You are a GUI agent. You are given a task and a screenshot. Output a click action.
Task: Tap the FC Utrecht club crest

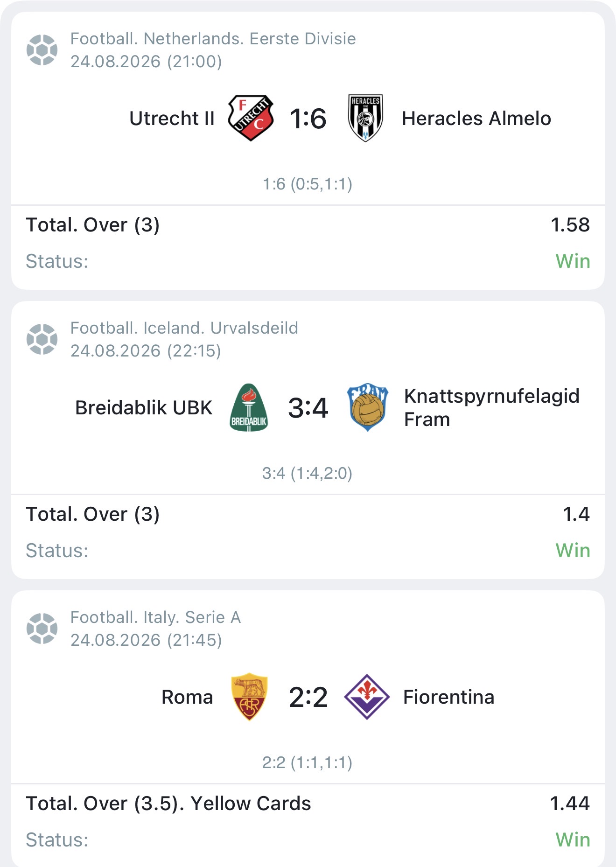251,118
